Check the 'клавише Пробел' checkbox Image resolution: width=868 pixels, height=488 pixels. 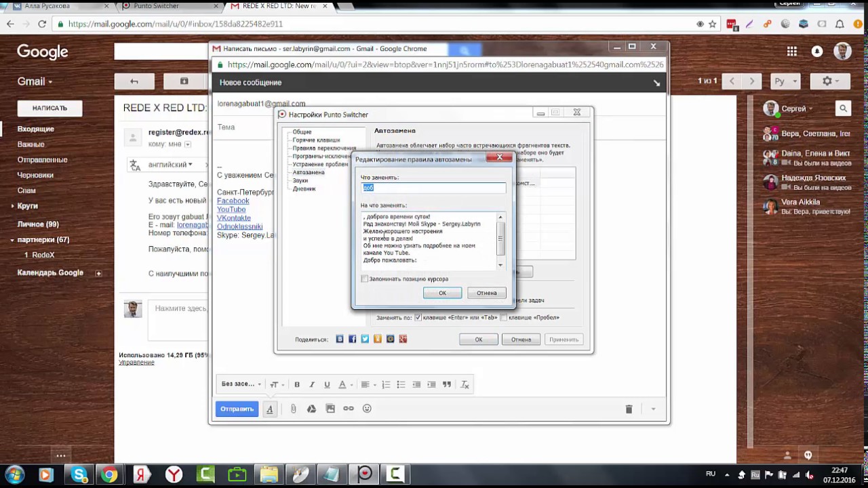point(504,317)
